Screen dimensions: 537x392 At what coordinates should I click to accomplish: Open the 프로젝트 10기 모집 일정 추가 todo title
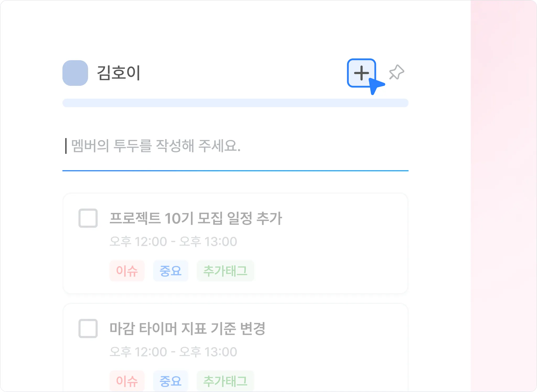tap(196, 218)
